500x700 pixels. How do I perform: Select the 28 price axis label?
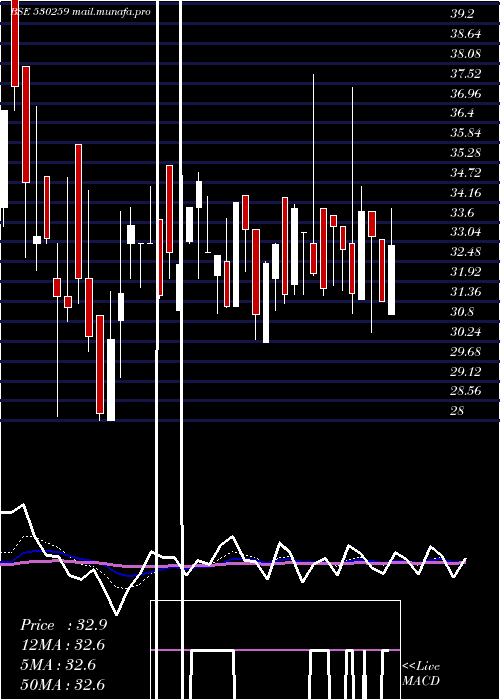[458, 411]
